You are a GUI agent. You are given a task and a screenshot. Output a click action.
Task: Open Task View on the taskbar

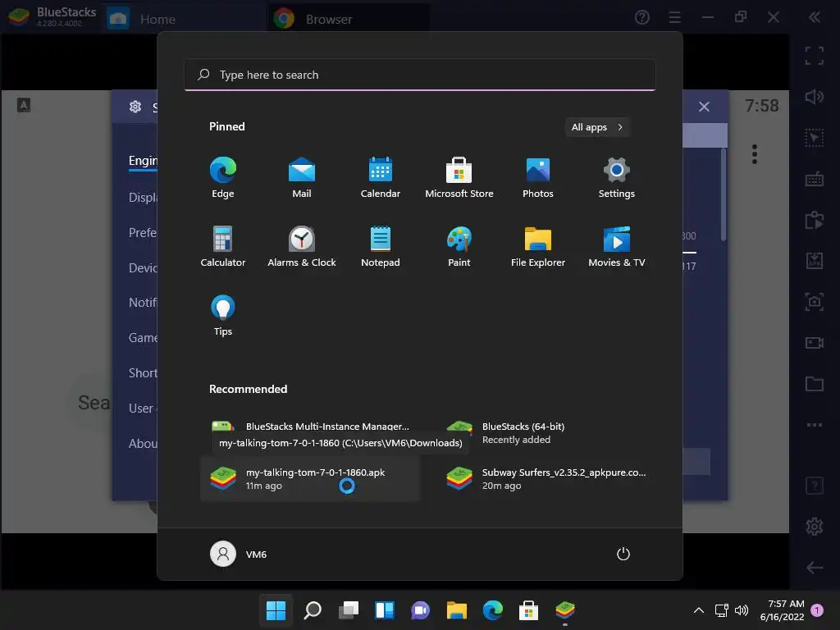pyautogui.click(x=349, y=610)
